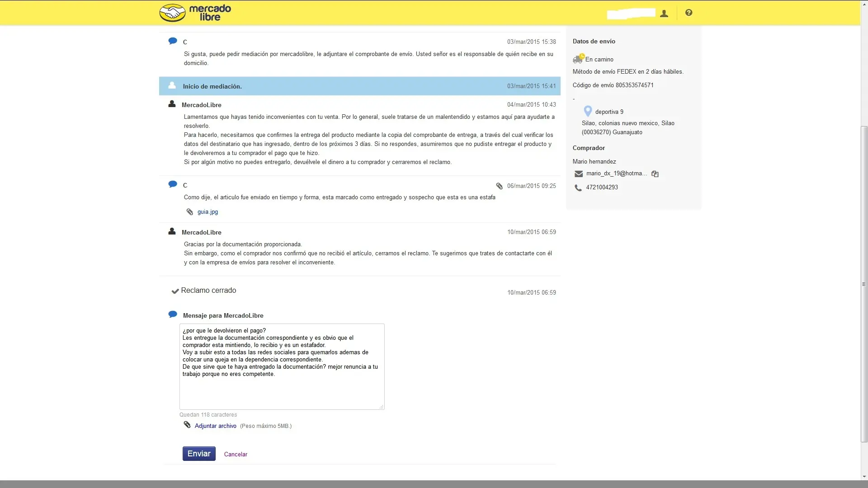Open the MercadoLibre home logo

point(195,13)
